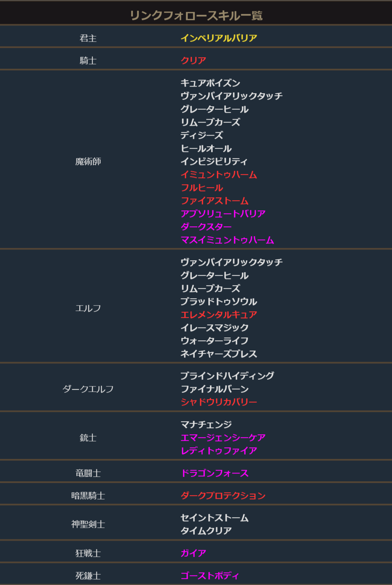Screen dimensions: 392x585
Task: Click the インペリアルバリア skill name
Action: 219,38
